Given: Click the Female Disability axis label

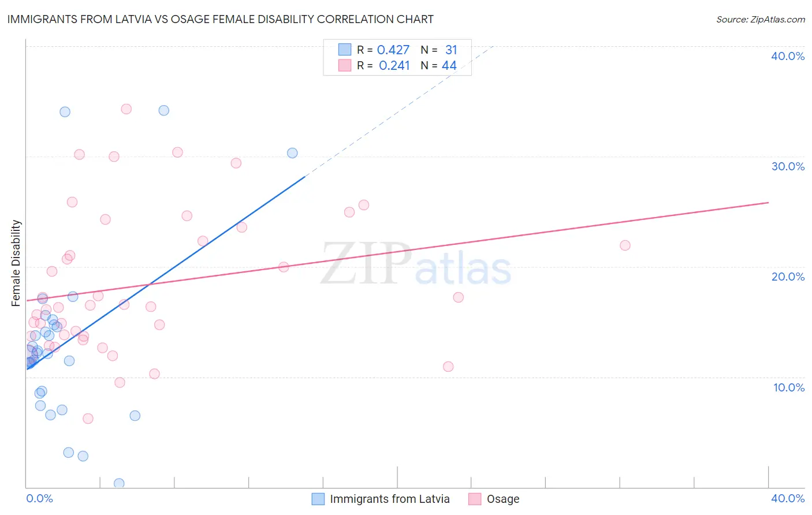Looking at the screenshot, I should [x=16, y=263].
